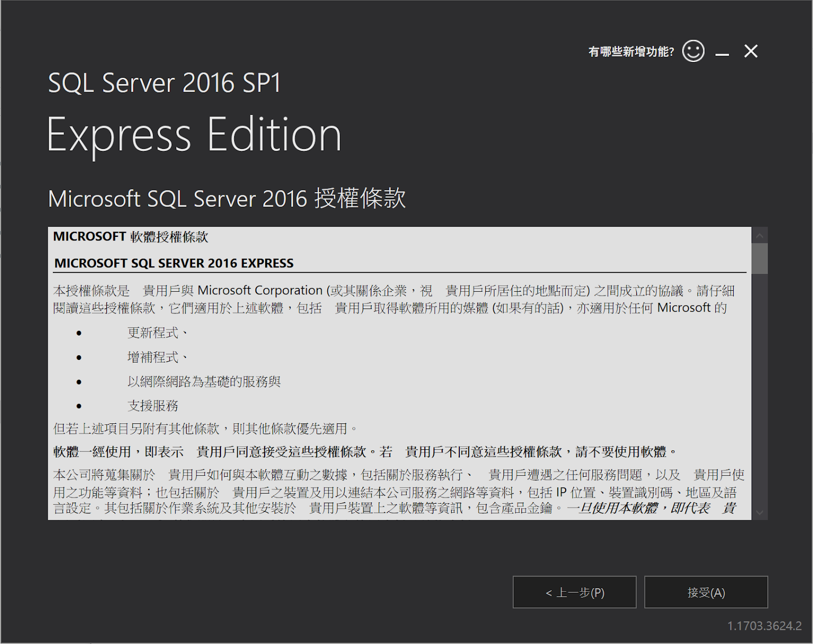The image size is (813, 644).
Task: Click the 更新程式 bullet item
Action: point(158,333)
